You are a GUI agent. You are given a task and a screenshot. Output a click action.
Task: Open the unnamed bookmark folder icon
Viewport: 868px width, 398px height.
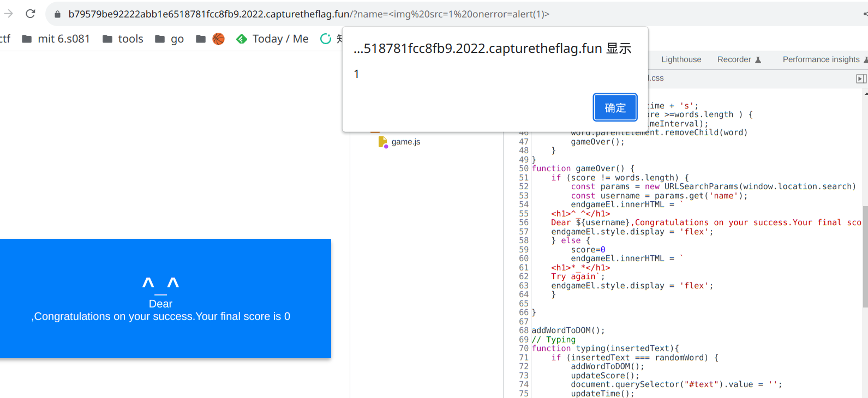coord(201,39)
